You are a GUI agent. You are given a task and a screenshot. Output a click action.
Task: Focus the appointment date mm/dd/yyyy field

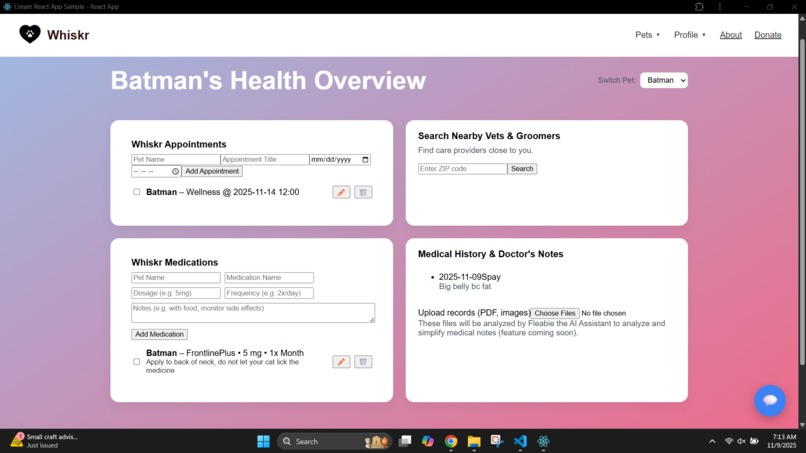tap(340, 159)
